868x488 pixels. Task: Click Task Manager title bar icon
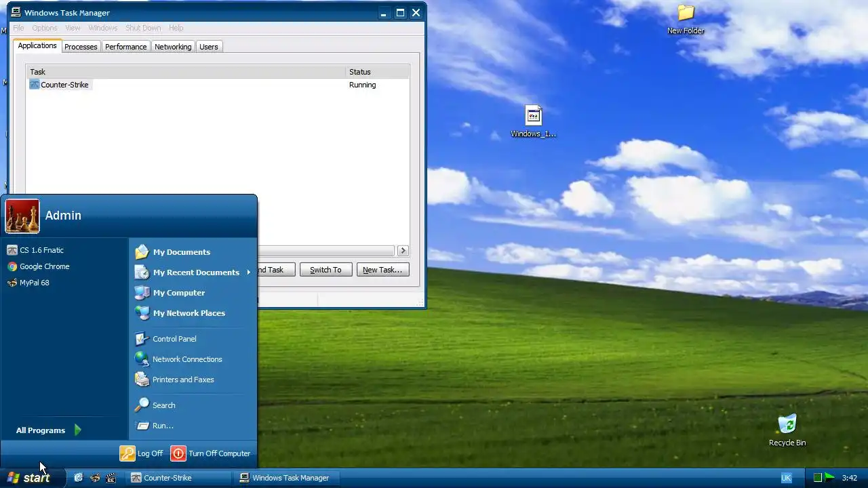click(16, 12)
